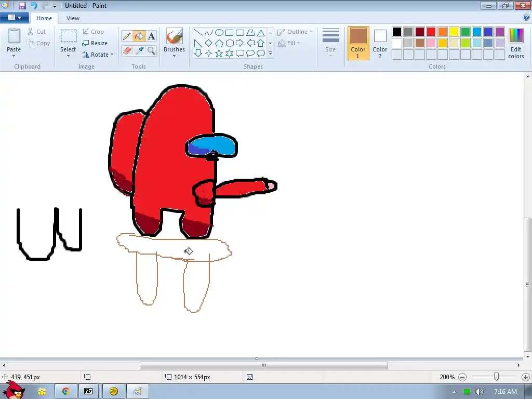The width and height of the screenshot is (532, 399).
Task: Select the Pencil tool
Action: point(127,36)
